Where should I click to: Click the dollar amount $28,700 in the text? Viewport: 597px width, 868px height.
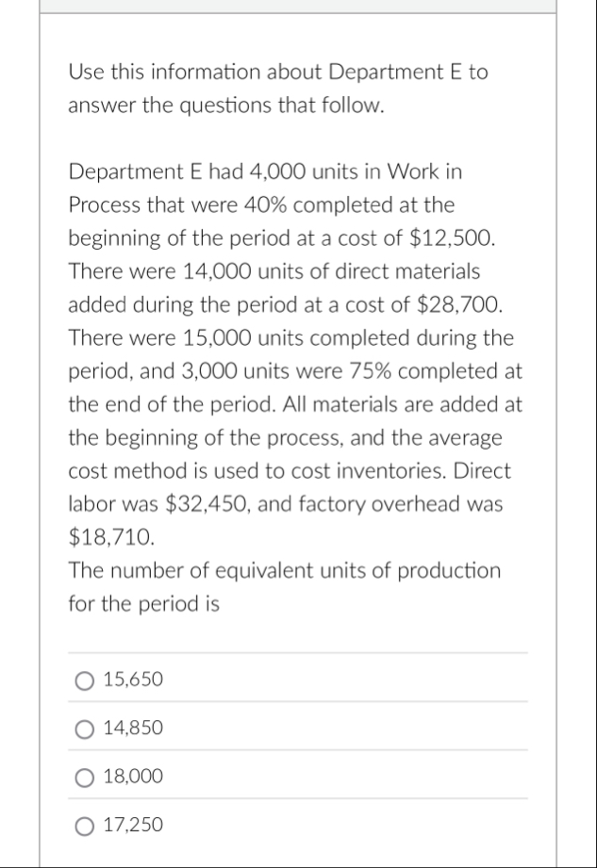459,304
